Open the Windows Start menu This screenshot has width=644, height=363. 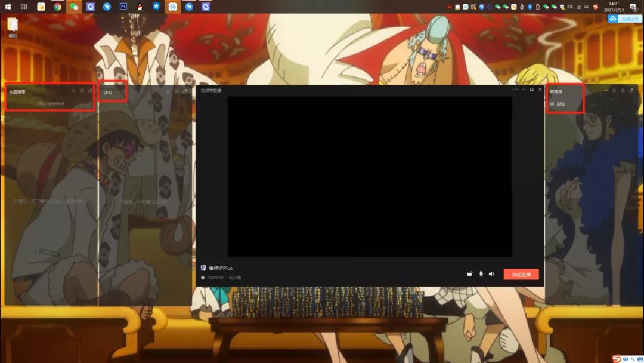[x=8, y=7]
